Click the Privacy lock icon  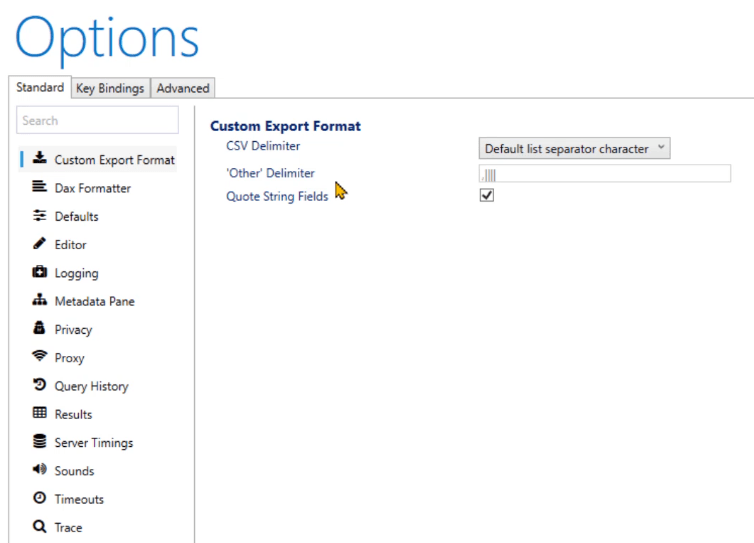[39, 328]
